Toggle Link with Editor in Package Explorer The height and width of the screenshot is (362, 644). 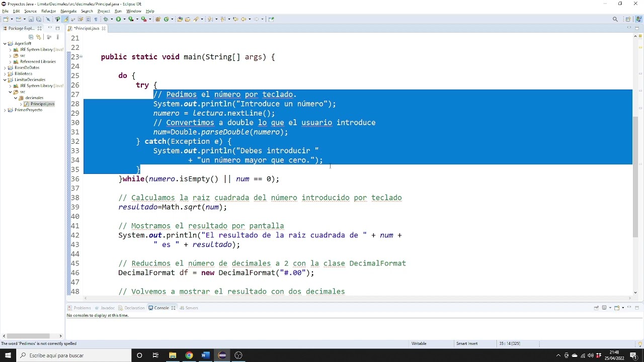click(39, 37)
